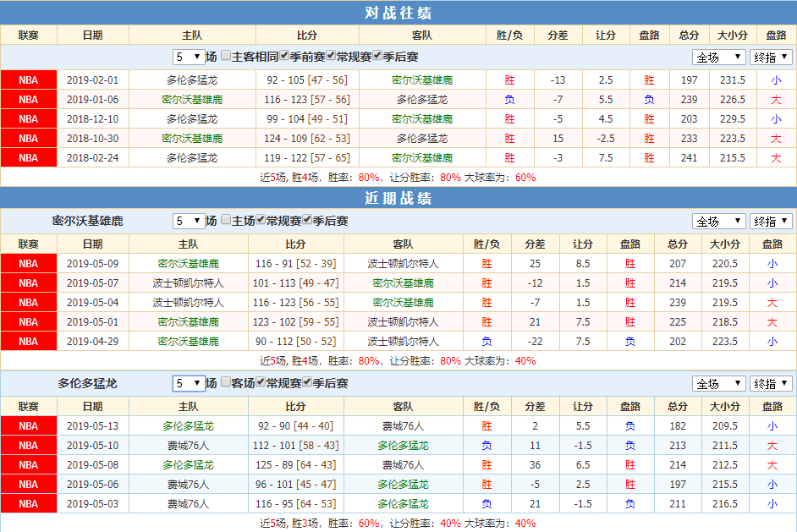Image resolution: width=797 pixels, height=532 pixels.
Task: Click 波士顿凯尔特人 in the 2019-05-09 row
Action: click(x=403, y=264)
